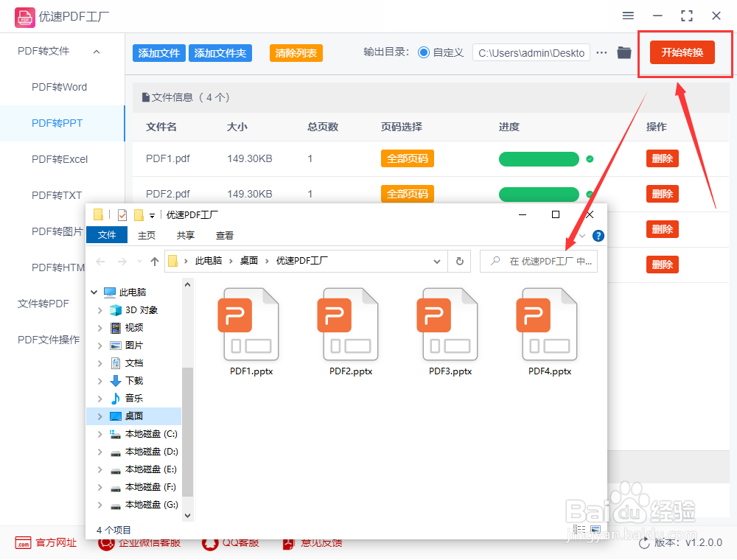Image resolution: width=737 pixels, height=560 pixels.
Task: Open Explorer 文件 tab
Action: click(107, 235)
